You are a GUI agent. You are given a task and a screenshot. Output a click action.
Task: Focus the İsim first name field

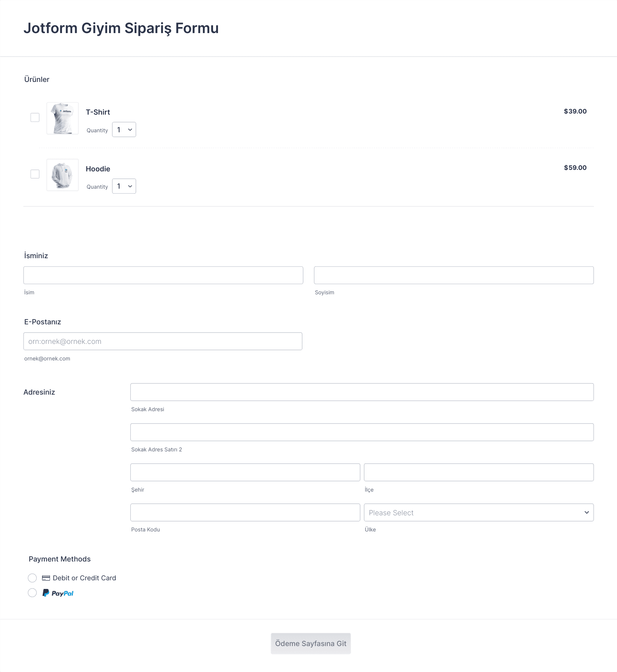pos(163,275)
